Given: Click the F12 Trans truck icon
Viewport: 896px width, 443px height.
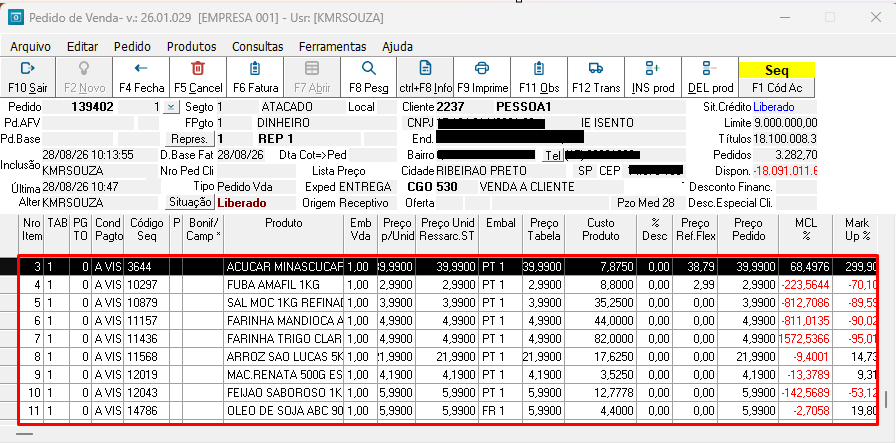Looking at the screenshot, I should click(x=596, y=69).
